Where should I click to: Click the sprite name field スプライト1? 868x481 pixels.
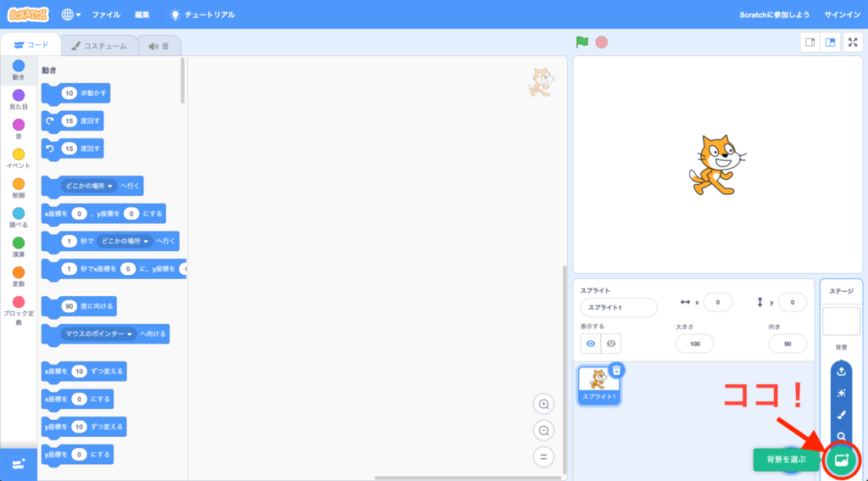tap(619, 307)
